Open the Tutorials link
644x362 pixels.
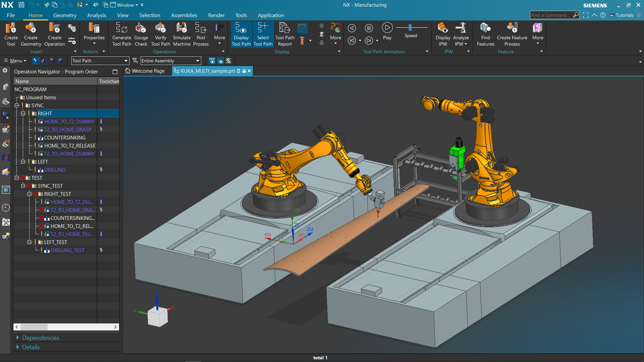621,15
